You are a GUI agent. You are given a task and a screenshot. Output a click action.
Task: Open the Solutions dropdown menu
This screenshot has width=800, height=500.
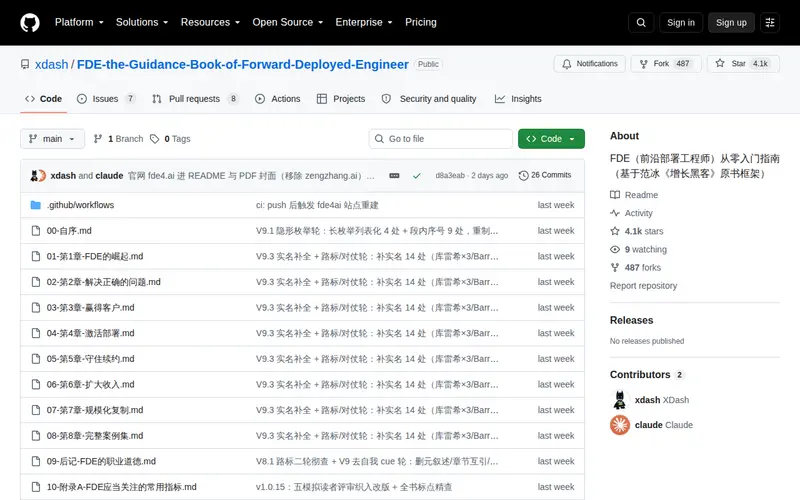point(142,22)
